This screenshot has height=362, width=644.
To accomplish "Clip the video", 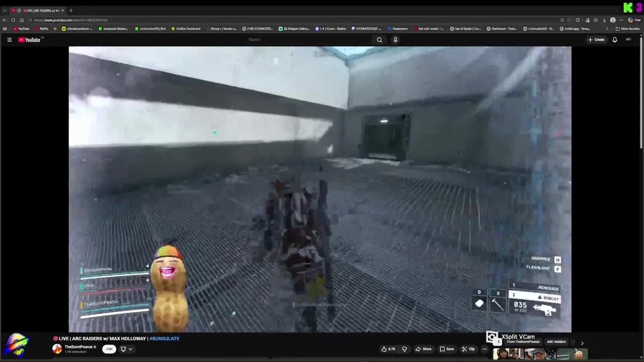I will (x=468, y=349).
